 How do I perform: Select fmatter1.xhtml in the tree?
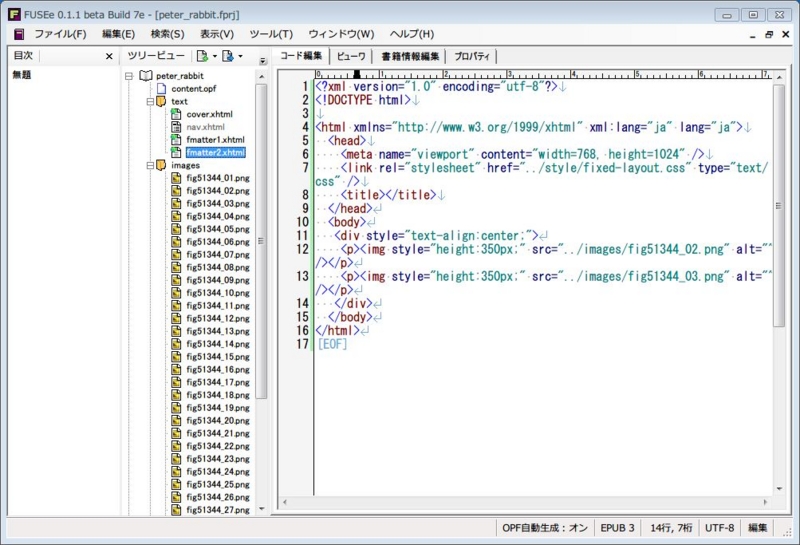[x=215, y=139]
